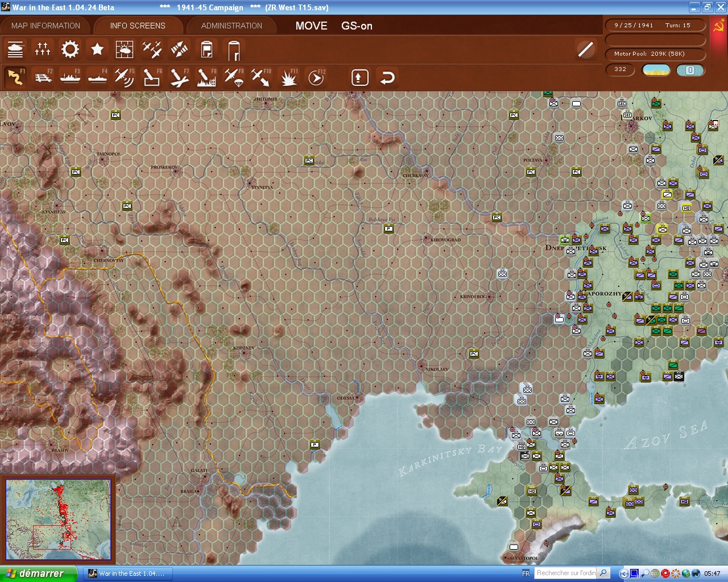Open the weather map icon
The width and height of the screenshot is (728, 582).
(x=125, y=49)
